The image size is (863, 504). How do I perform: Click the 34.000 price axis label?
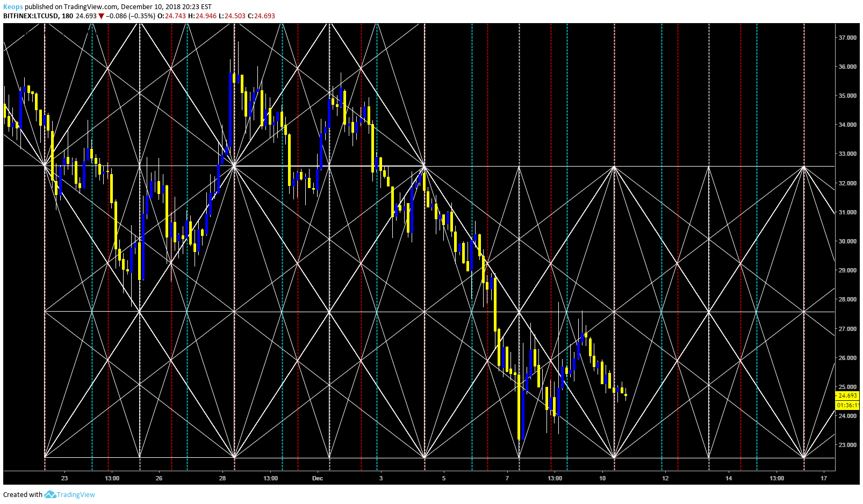click(847, 125)
